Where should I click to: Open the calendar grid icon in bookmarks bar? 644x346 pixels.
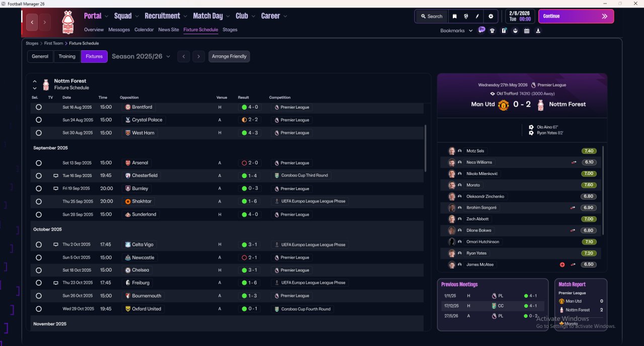point(527,31)
